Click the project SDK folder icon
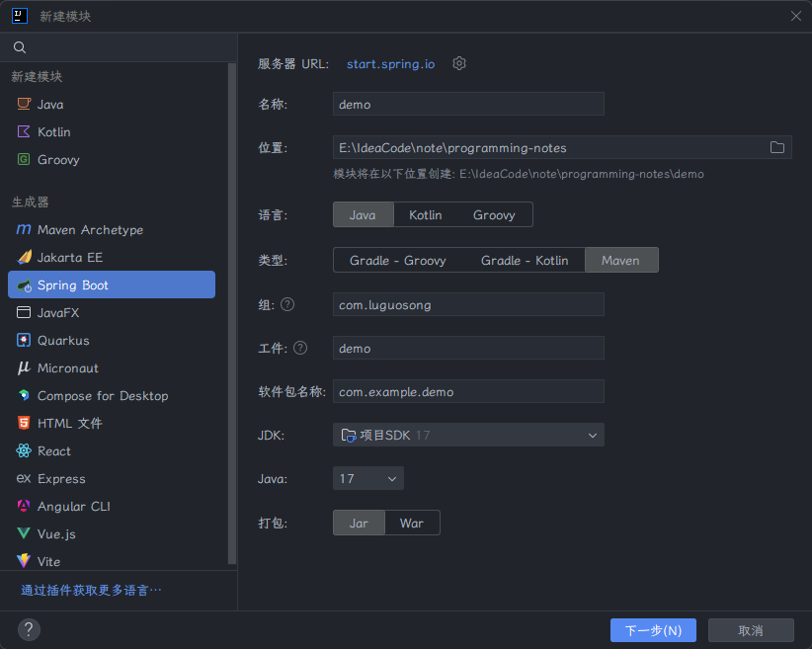The width and height of the screenshot is (812, 649). tap(349, 435)
